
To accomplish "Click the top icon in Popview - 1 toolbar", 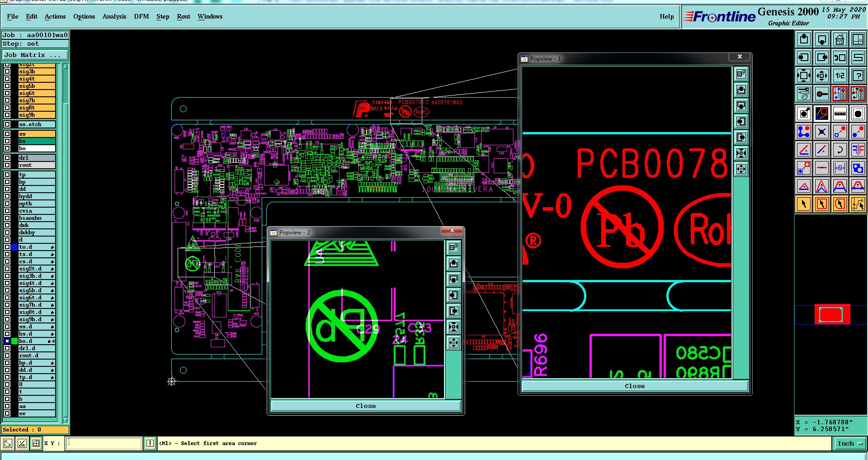I will coord(741,74).
